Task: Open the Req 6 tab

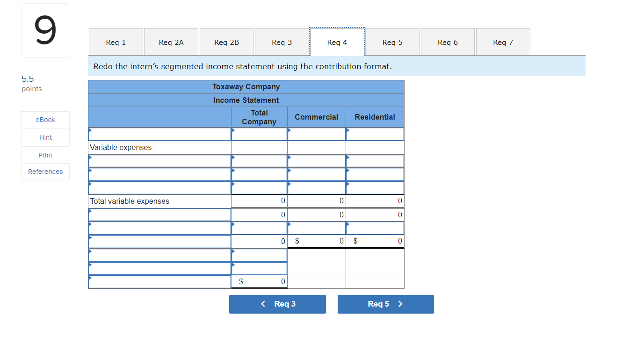Action: pyautogui.click(x=447, y=42)
